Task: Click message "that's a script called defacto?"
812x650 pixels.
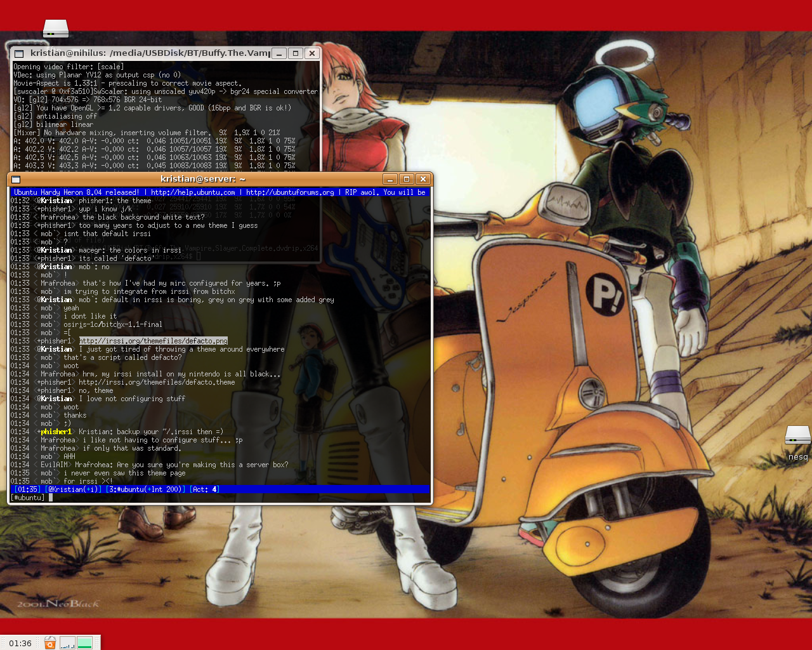Action: (122, 357)
